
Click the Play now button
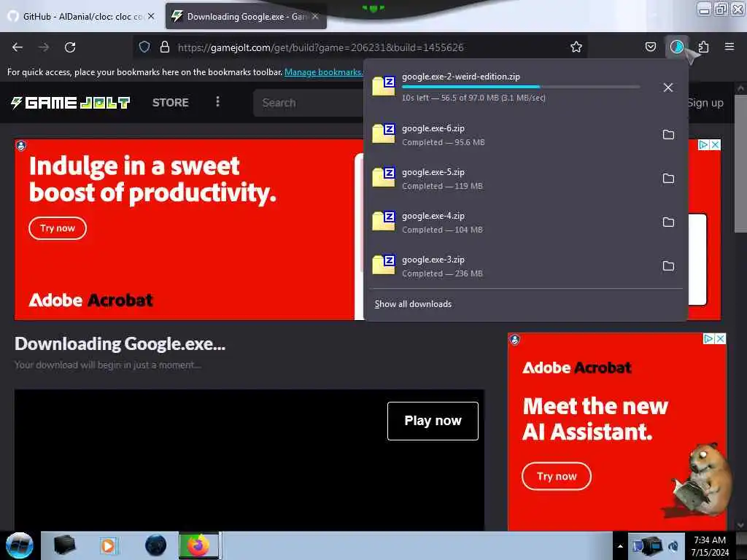(x=433, y=421)
